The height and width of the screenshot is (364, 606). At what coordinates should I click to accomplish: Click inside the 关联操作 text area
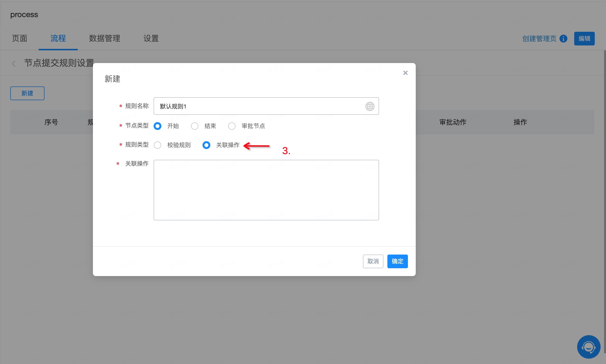[x=266, y=190]
